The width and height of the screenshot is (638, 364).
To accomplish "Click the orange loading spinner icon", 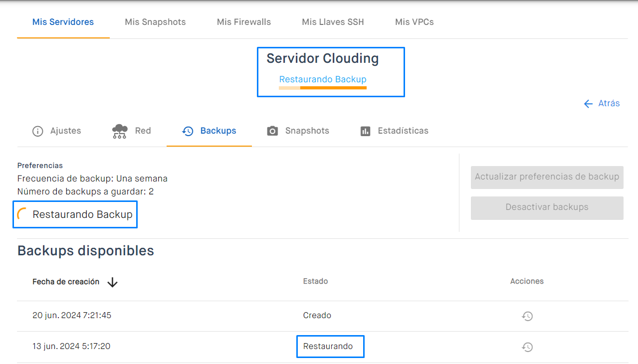I will (x=22, y=214).
